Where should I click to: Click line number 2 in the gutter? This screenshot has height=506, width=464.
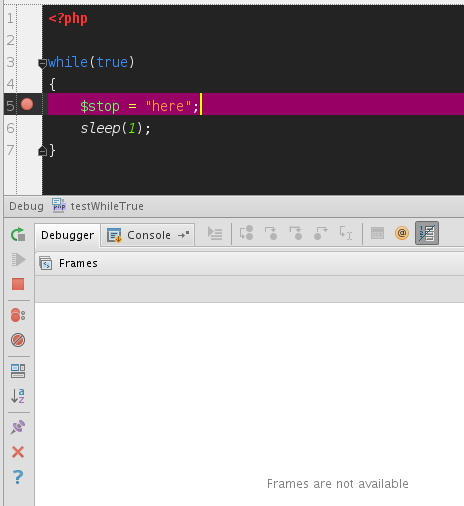[10, 40]
